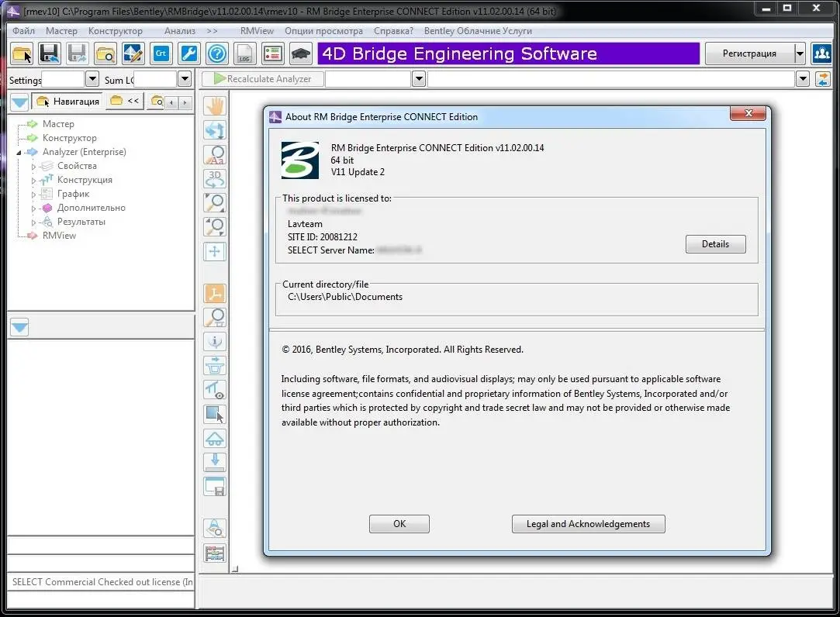Screen dimensions: 840x617
Task: Expand the График tree node
Action: click(33, 195)
